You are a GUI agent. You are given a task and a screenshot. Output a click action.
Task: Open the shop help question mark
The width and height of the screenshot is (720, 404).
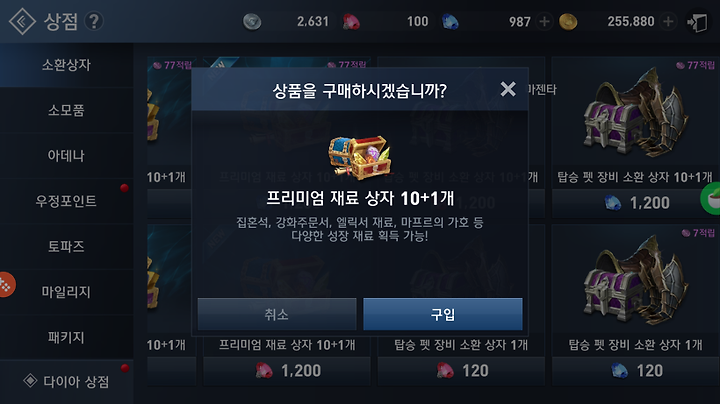94,21
